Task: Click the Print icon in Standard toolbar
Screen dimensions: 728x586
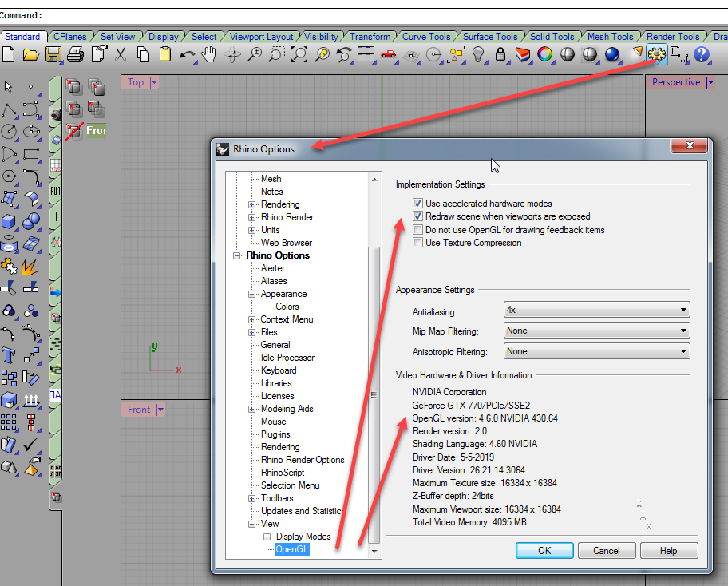Action: coord(76,54)
